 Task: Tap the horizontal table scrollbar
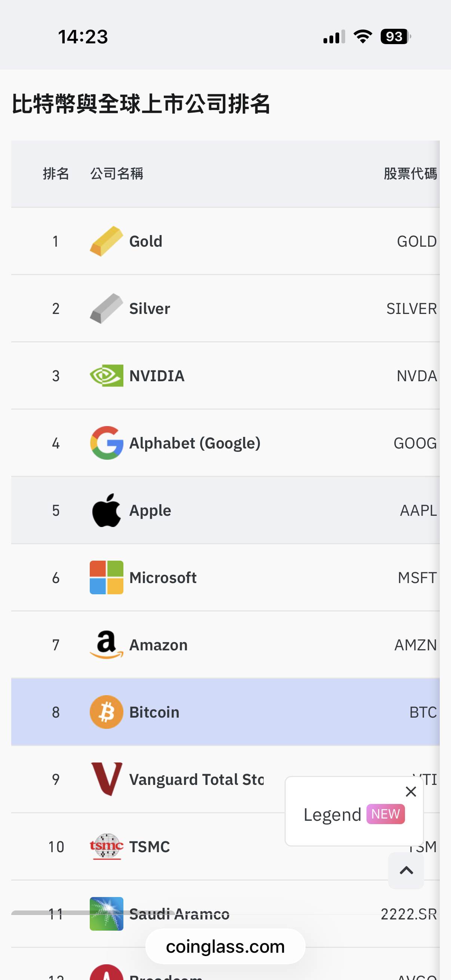click(x=93, y=912)
